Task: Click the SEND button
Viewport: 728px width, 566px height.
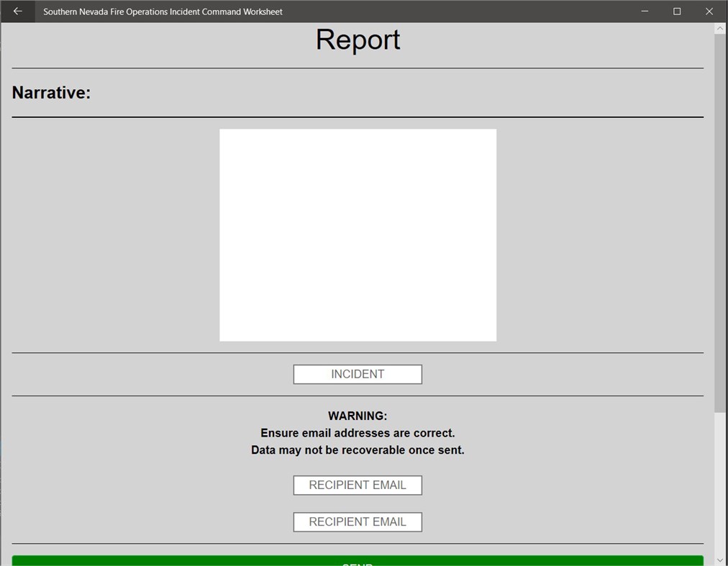Action: 358,561
